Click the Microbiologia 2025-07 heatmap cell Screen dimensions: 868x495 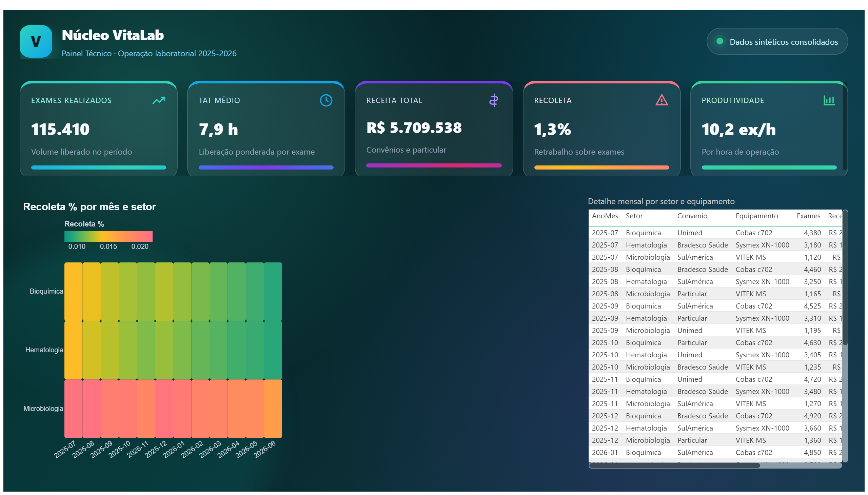pyautogui.click(x=74, y=409)
